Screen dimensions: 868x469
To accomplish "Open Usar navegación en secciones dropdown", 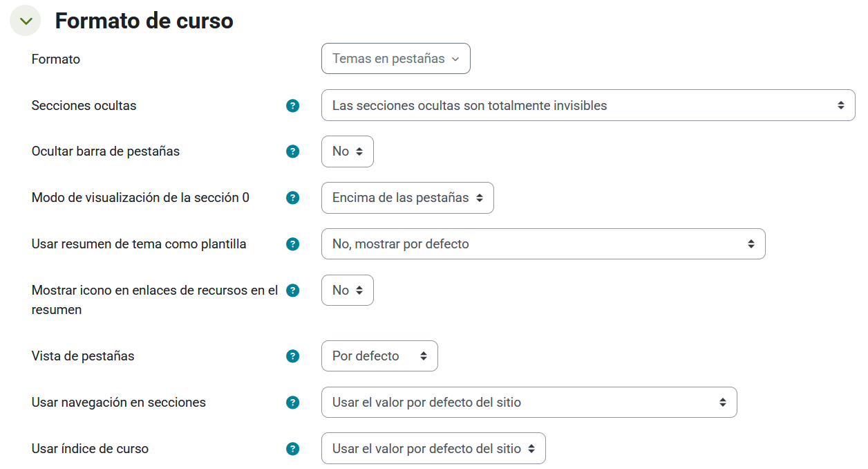I will 529,403.
